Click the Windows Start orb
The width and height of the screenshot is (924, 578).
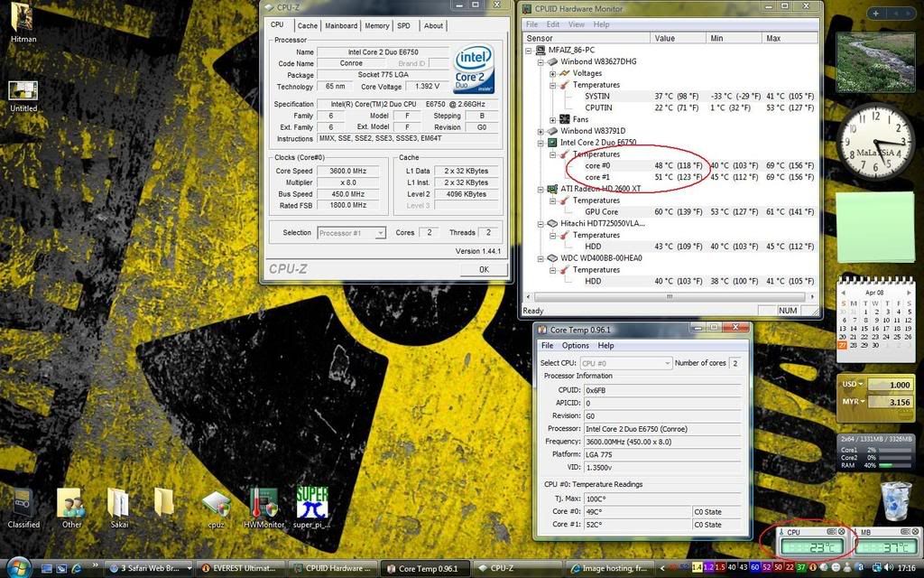tap(16, 568)
